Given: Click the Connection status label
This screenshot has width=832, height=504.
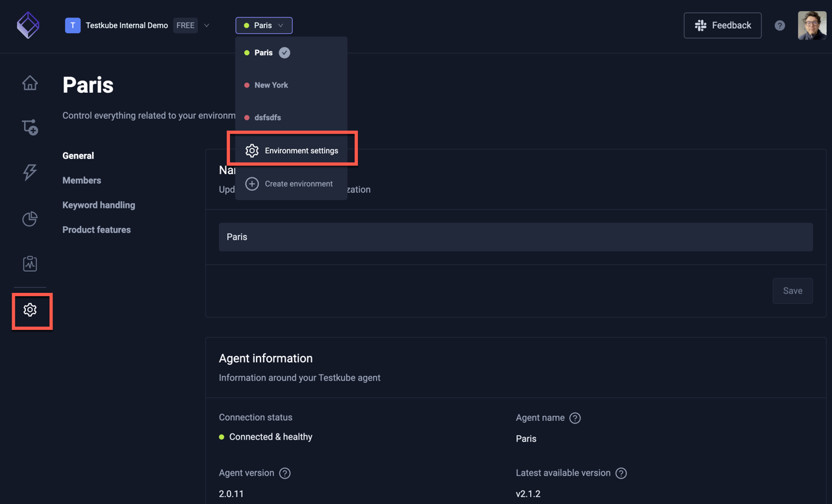Looking at the screenshot, I should click(x=255, y=418).
